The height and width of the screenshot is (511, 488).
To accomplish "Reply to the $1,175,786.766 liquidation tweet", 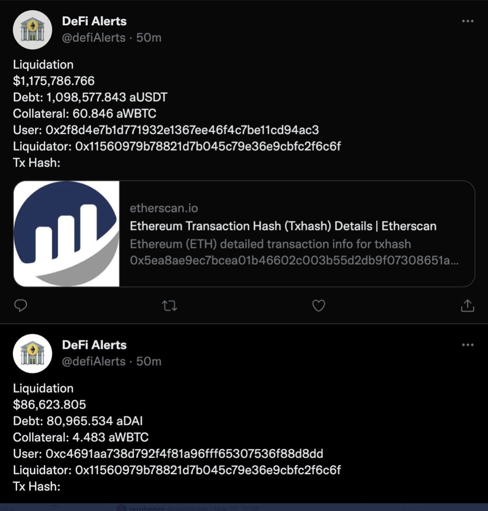I will click(20, 305).
